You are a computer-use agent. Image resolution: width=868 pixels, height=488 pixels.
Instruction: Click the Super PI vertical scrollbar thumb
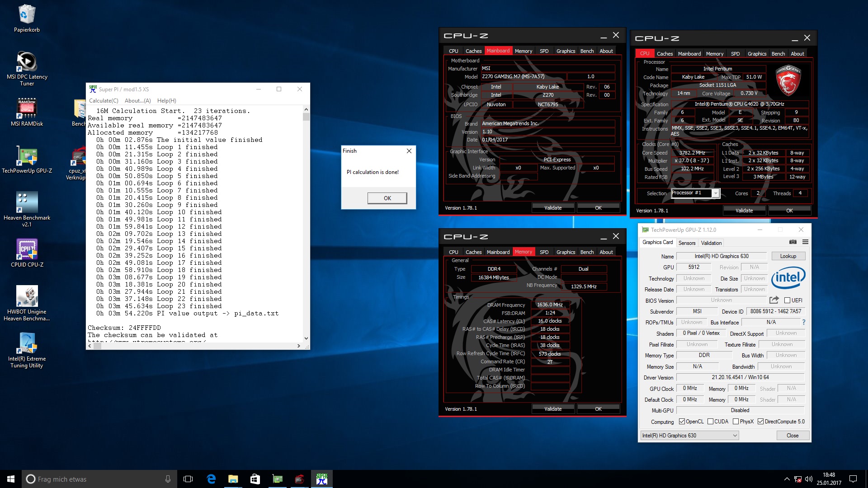[x=306, y=117]
